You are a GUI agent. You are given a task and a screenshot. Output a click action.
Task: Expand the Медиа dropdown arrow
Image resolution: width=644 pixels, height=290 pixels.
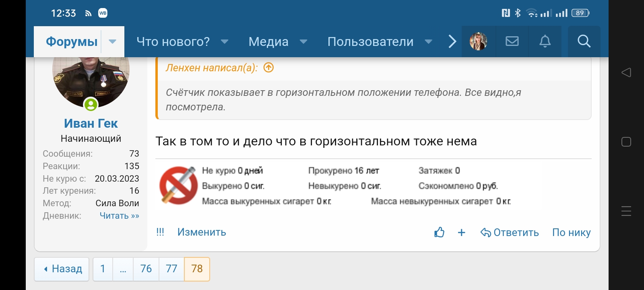[304, 41]
